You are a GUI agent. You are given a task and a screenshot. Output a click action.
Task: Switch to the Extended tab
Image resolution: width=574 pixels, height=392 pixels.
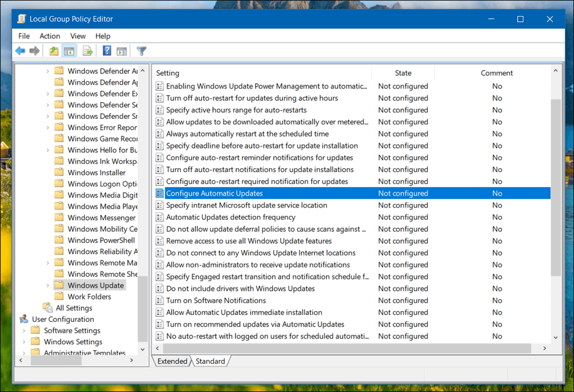click(x=172, y=361)
